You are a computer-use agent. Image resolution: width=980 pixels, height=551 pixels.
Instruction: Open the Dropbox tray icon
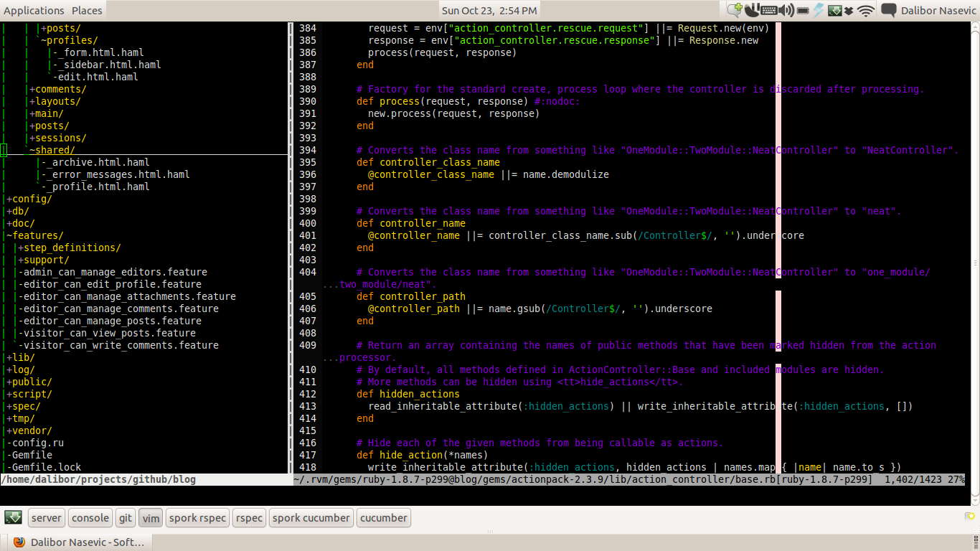849,11
